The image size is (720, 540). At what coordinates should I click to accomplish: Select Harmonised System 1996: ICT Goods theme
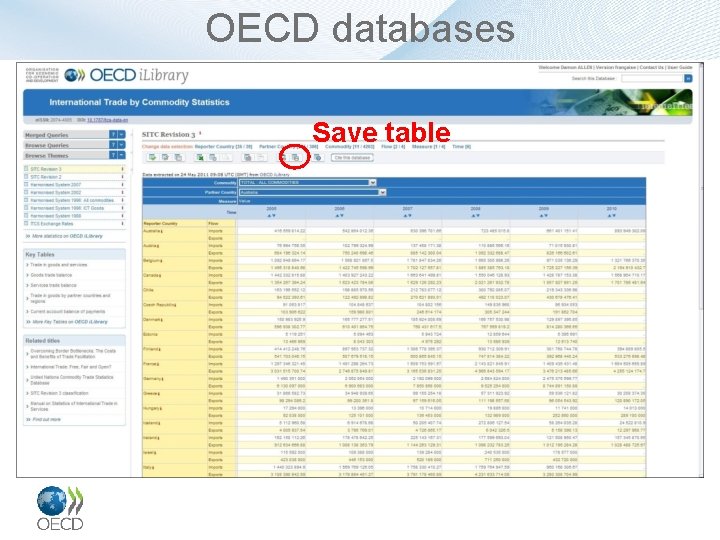(x=67, y=208)
